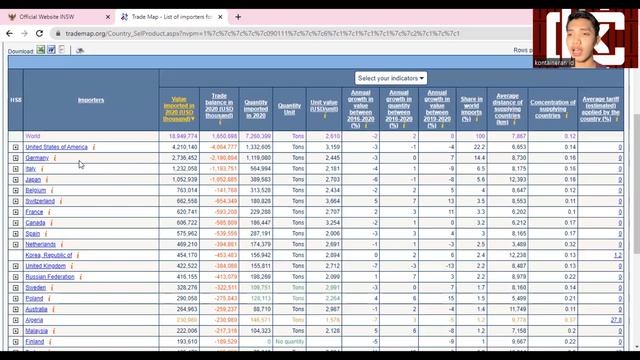
Task: Open info icon next to Germany
Action: 55,158
